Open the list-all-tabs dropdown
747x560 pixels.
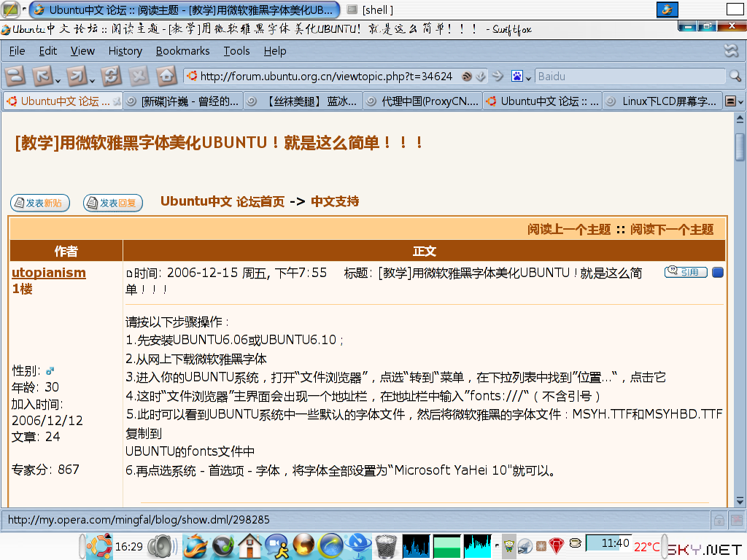[x=734, y=101]
